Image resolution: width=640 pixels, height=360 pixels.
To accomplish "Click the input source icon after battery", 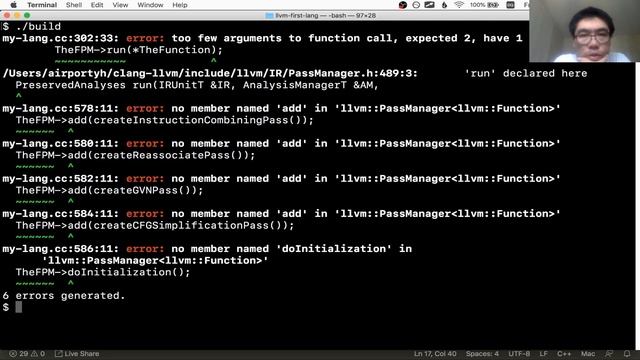I will (510, 5).
